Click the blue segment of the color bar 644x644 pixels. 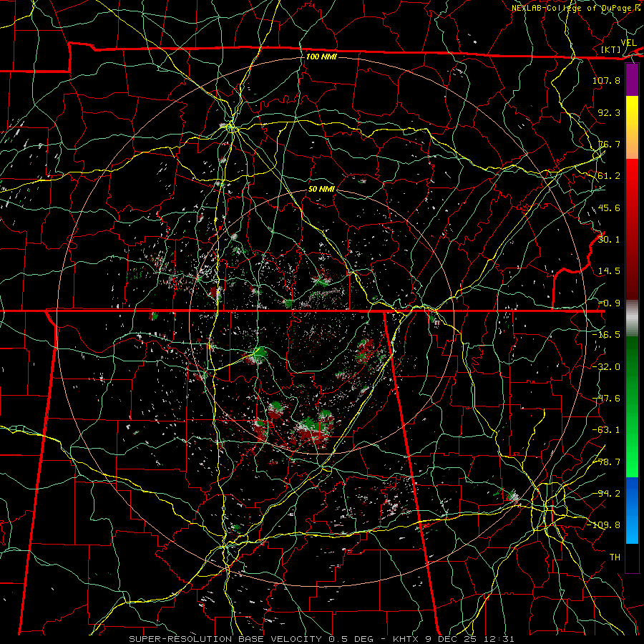pyautogui.click(x=632, y=509)
